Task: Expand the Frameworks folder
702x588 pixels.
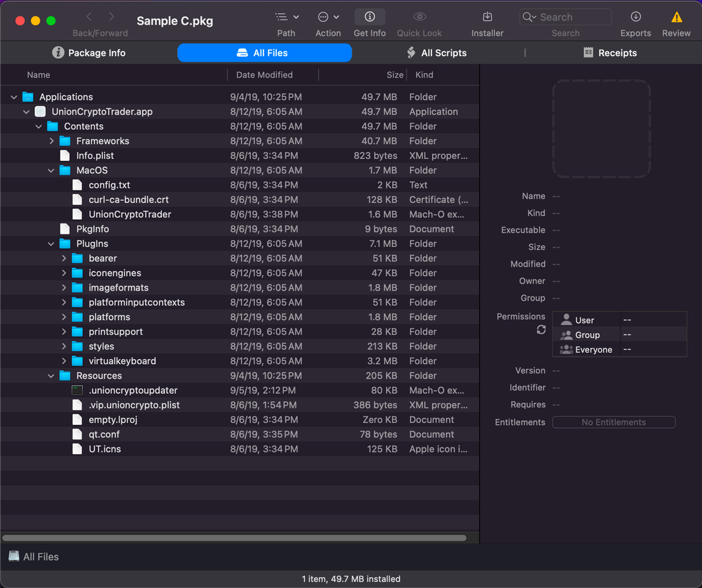Action: tap(51, 141)
